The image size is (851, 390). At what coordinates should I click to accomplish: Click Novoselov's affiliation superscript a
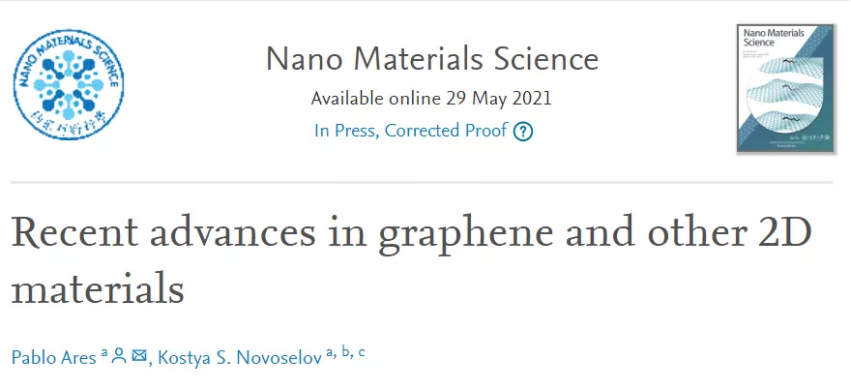tap(329, 353)
